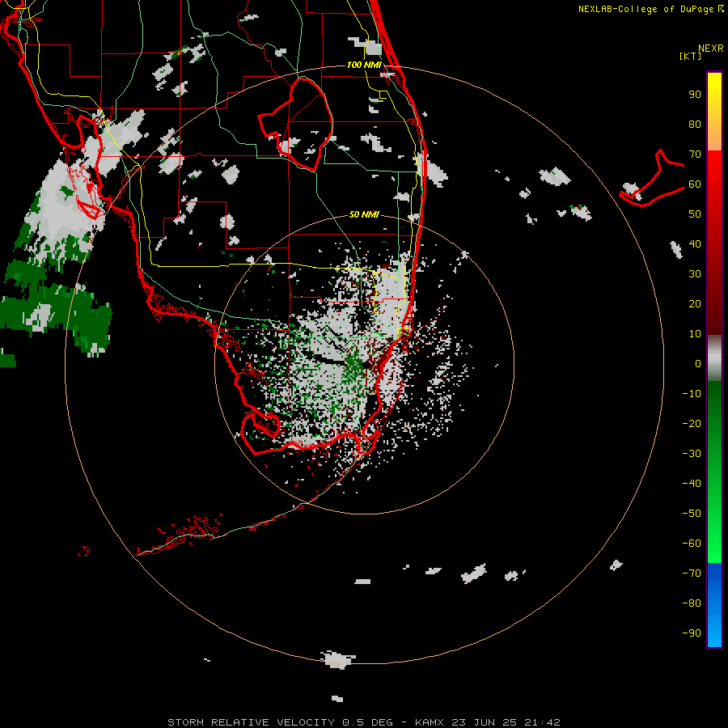Click the gray zero-velocity segment of the color bar
The width and height of the screenshot is (728, 728).
click(714, 358)
